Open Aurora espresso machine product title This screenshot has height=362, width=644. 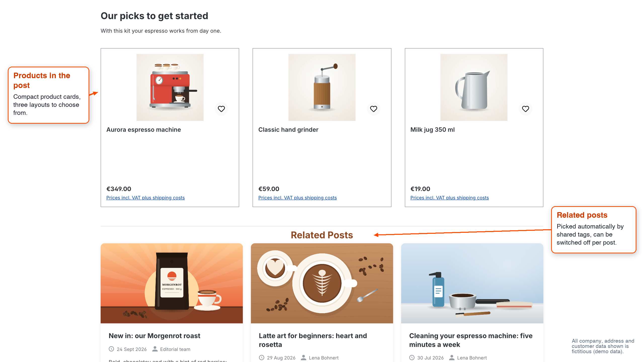pyautogui.click(x=144, y=130)
